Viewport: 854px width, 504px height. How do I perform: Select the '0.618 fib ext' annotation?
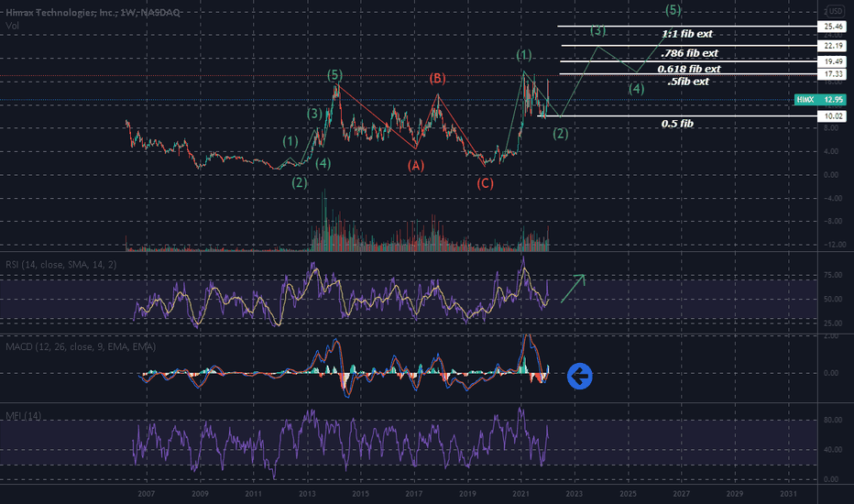(689, 70)
